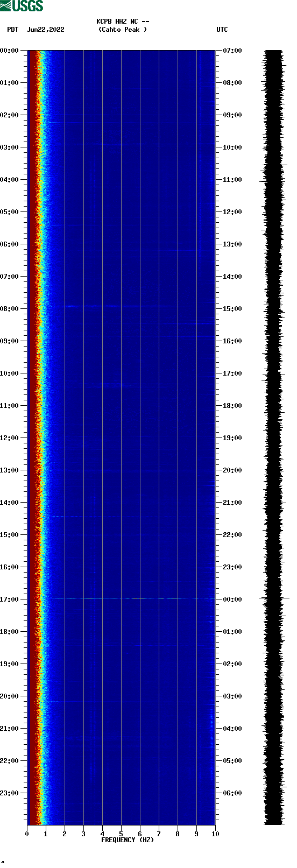Click the 14:00 PDT time label
Image resolution: width=297 pixels, height=868 pixels.
tap(10, 503)
